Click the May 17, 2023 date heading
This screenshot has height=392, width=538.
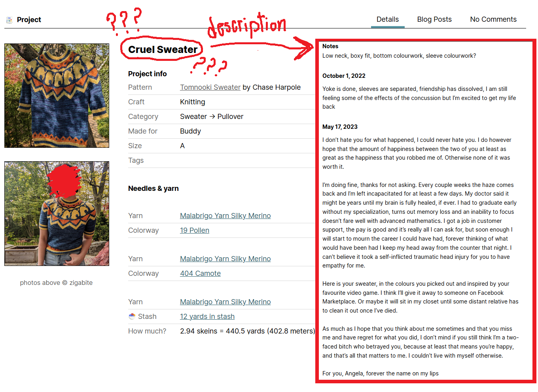pos(340,127)
